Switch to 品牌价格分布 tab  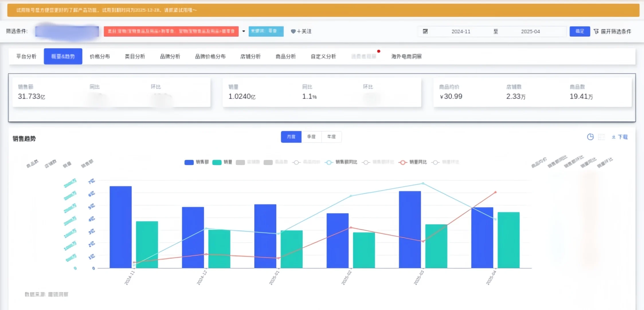(210, 56)
